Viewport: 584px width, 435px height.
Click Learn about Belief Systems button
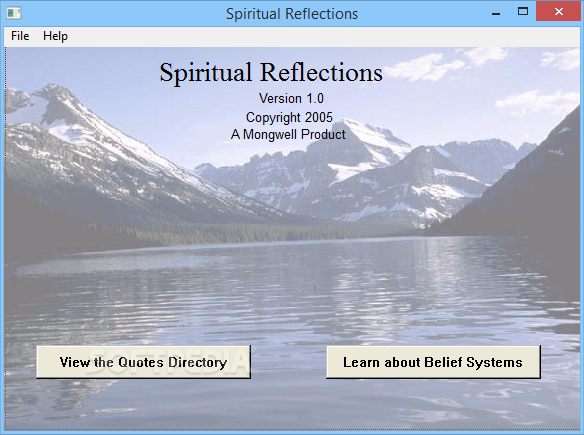(433, 362)
